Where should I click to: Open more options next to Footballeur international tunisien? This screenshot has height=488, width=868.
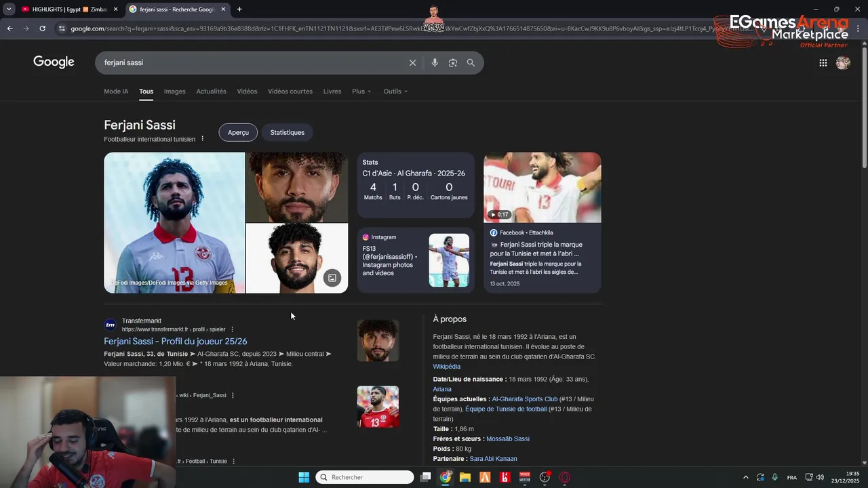click(202, 139)
